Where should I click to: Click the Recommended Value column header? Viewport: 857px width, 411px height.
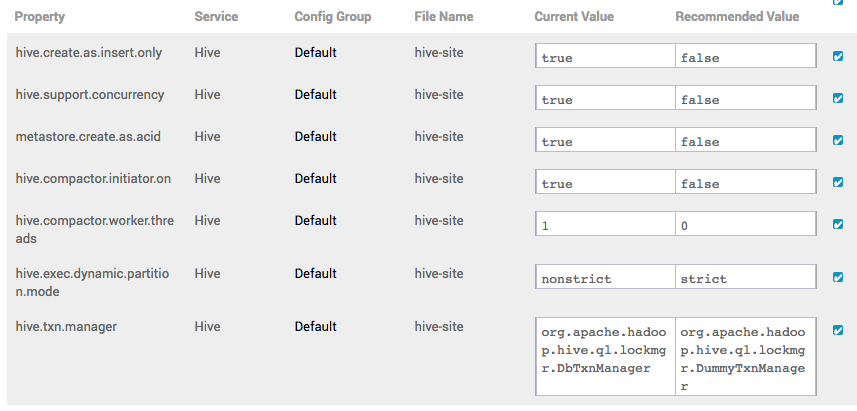click(x=737, y=17)
